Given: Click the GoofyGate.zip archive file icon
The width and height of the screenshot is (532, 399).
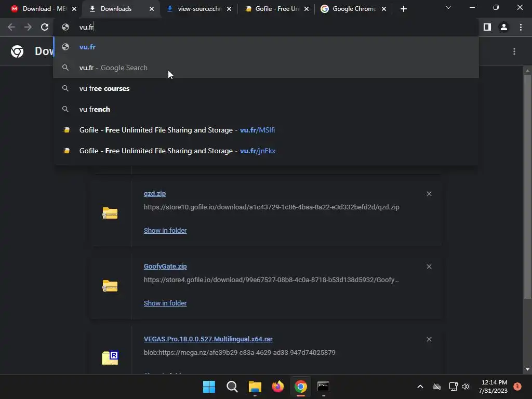Looking at the screenshot, I should click(110, 286).
